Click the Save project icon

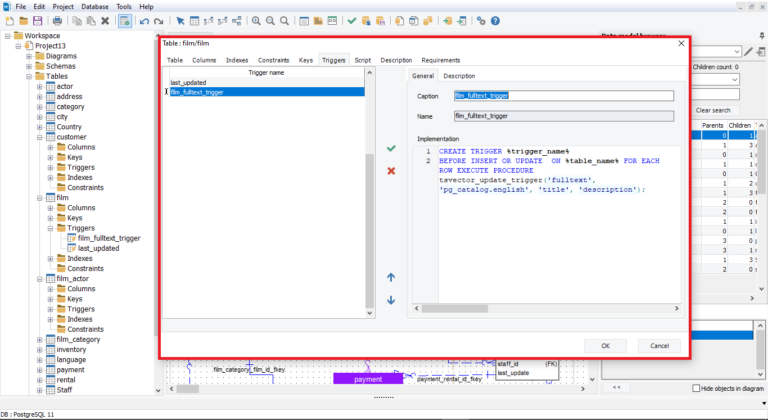point(38,20)
